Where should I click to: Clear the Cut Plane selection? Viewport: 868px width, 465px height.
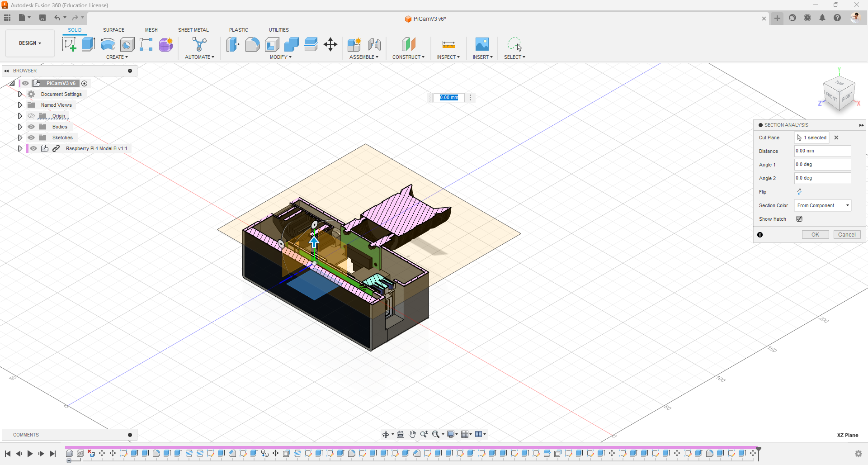(836, 138)
